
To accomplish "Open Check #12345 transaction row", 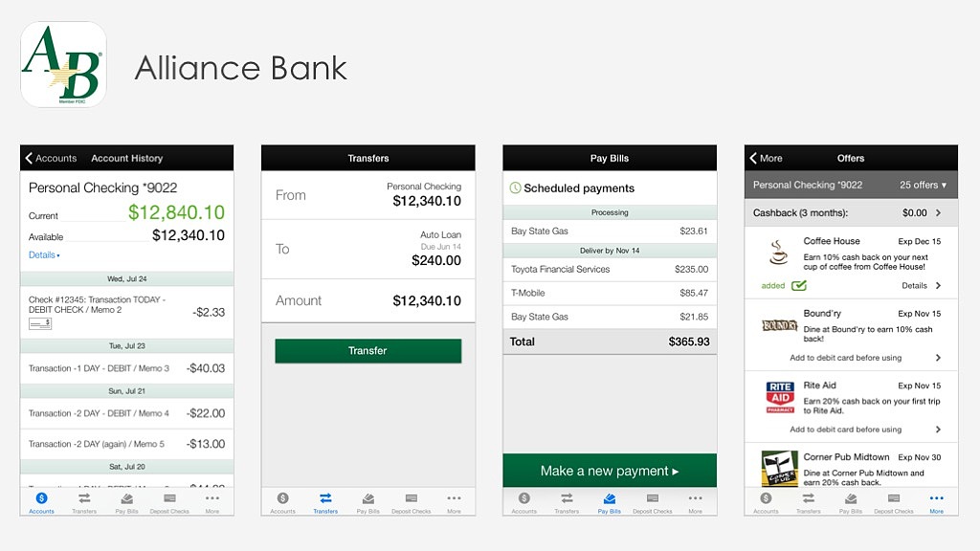I will pyautogui.click(x=127, y=312).
